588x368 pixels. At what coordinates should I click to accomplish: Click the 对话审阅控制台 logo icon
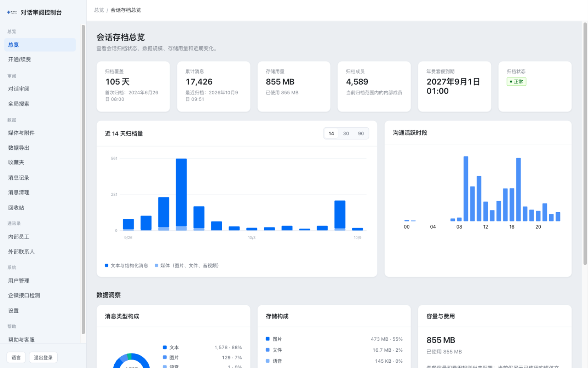(12, 12)
